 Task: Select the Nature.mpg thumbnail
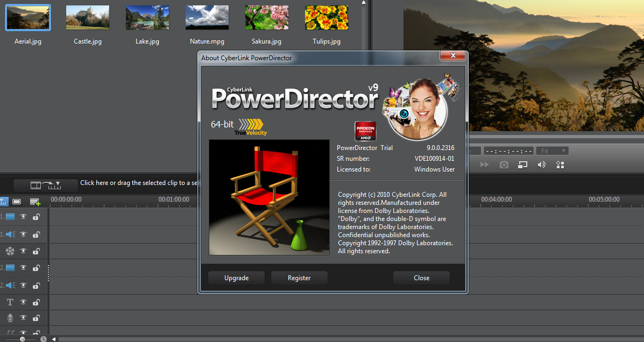tap(207, 18)
